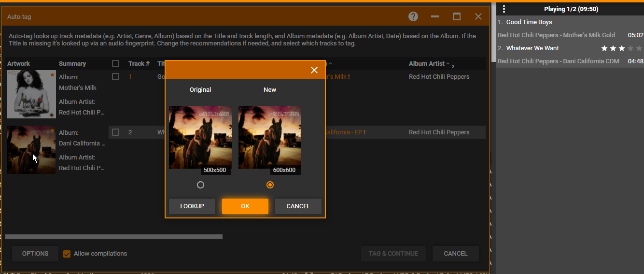Image resolution: width=644 pixels, height=274 pixels.
Task: Click the Mother's Milk album artwork thumbnail
Action: click(31, 94)
